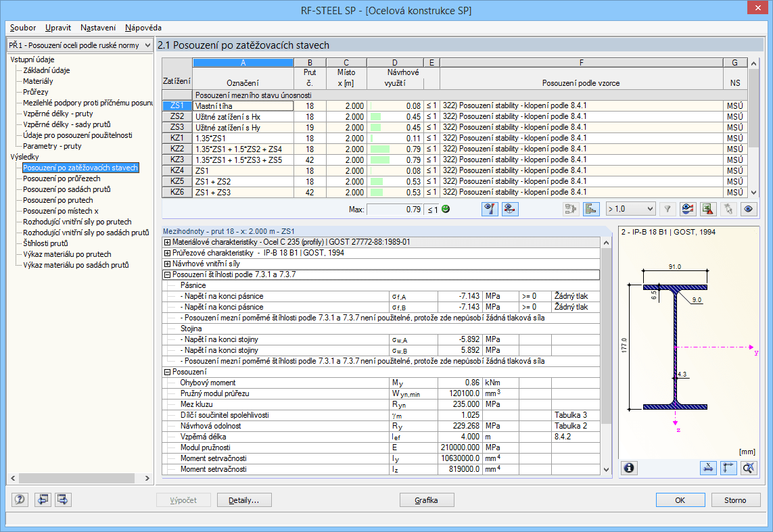Toggle dimension display in cross-section preview

coord(708,468)
